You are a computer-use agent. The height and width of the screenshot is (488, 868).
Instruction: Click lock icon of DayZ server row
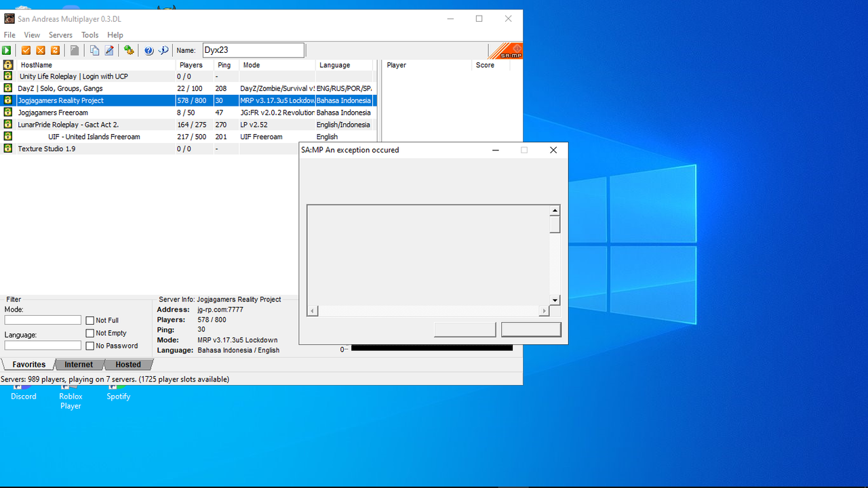[x=8, y=88]
